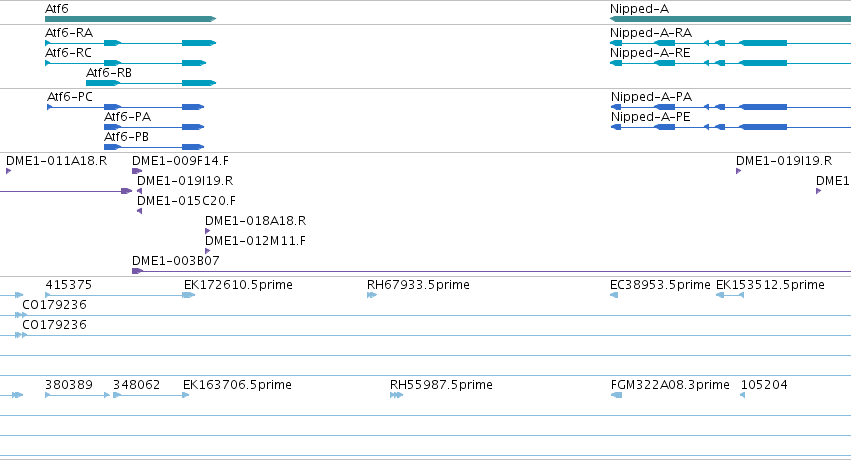Click the RH55987.5prime label

pos(441,385)
